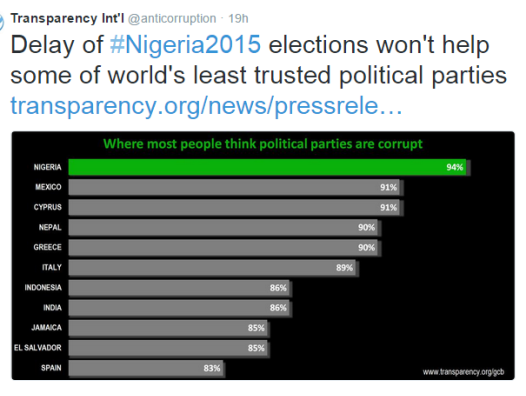
Task: Click the Greece 90% bar
Action: tap(225, 248)
